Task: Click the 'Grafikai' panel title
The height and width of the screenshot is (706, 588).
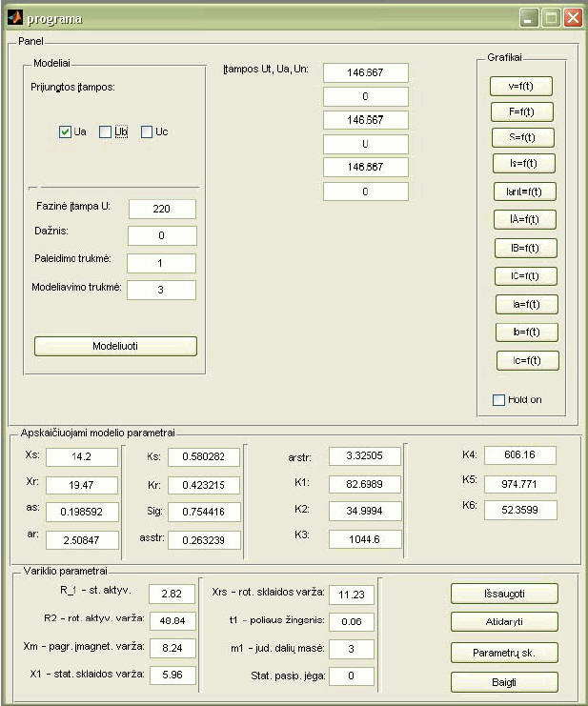Action: click(504, 57)
